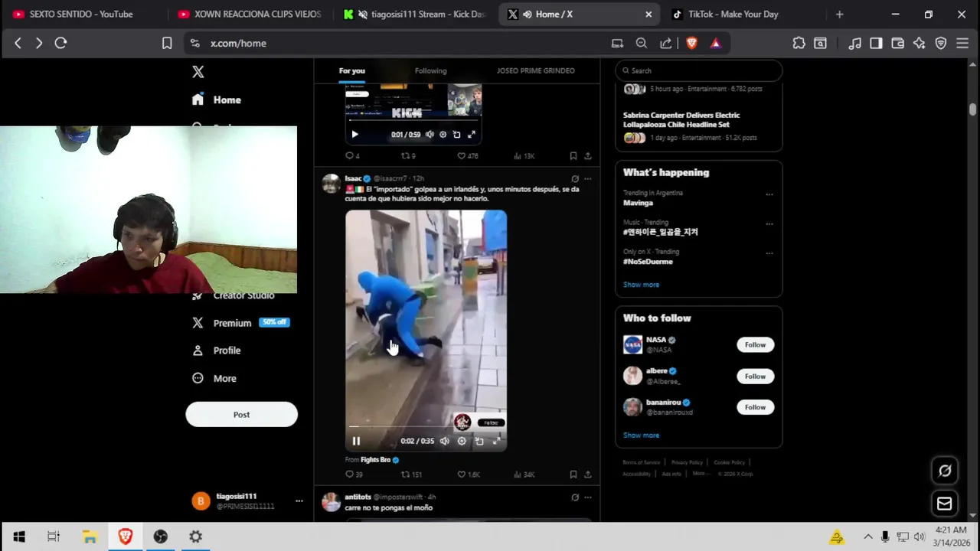Open the browser extensions puzzle icon

[x=799, y=44]
